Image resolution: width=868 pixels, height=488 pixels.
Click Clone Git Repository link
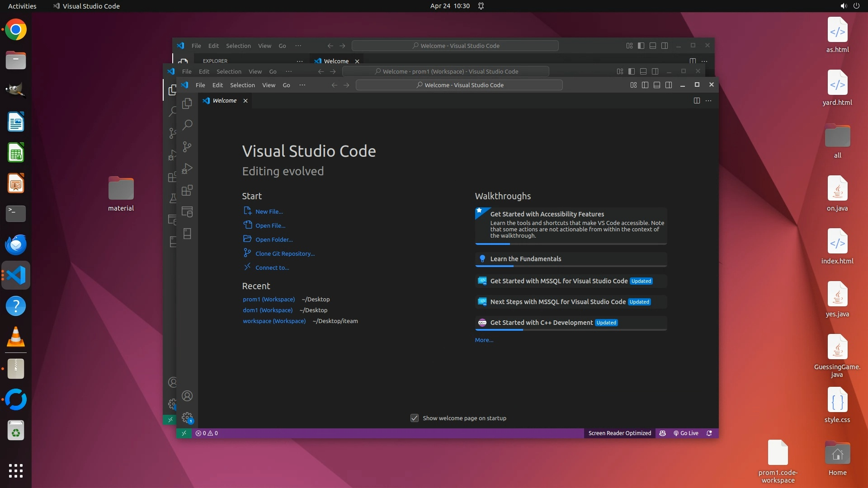click(x=285, y=254)
